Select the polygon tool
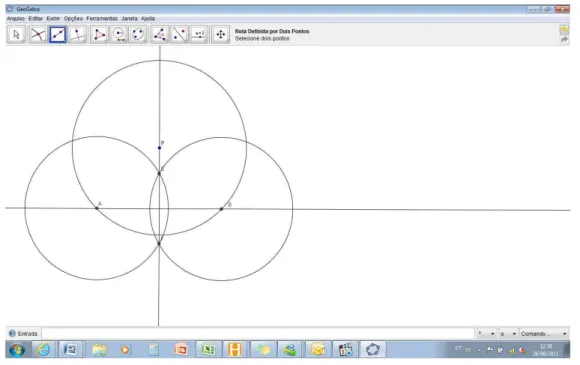580x365 pixels. coord(99,34)
